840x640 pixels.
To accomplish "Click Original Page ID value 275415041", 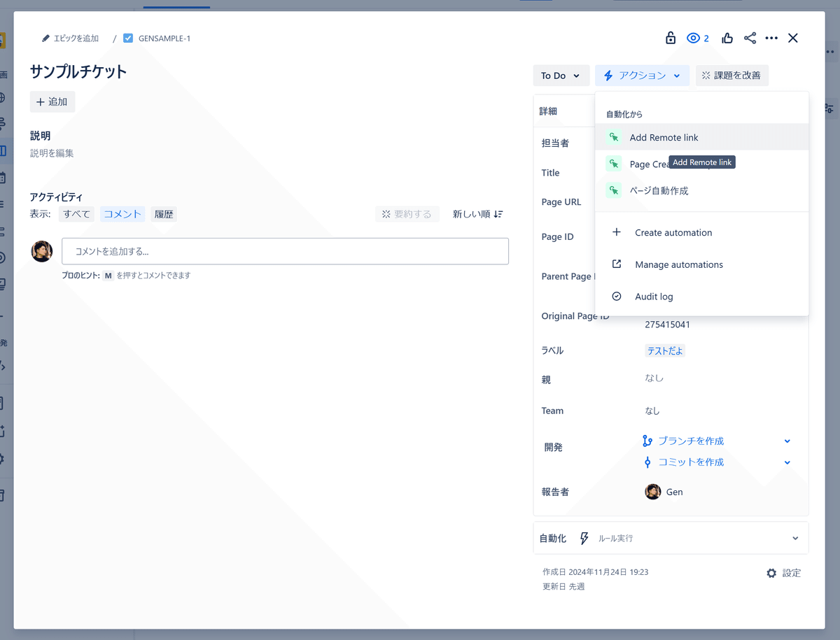I will tap(668, 325).
